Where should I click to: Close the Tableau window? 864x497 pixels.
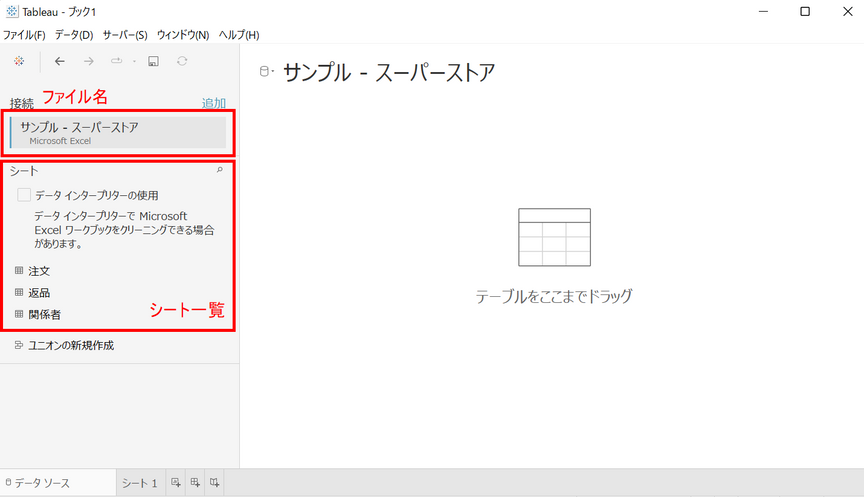(847, 12)
